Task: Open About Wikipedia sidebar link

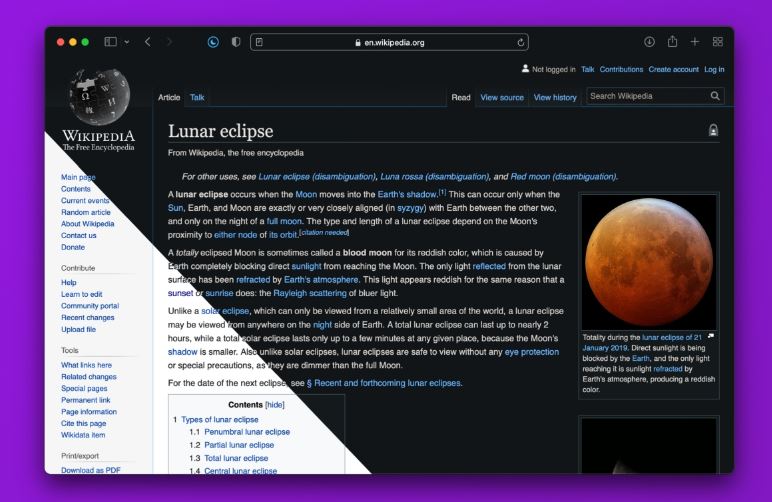Action: point(88,224)
